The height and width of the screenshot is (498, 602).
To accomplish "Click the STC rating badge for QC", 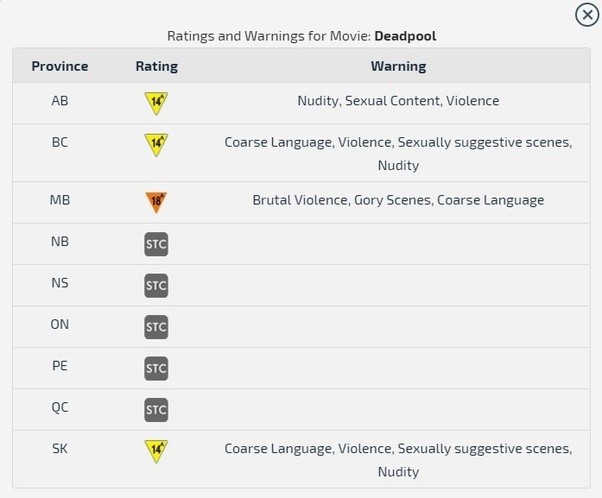I will [x=156, y=410].
